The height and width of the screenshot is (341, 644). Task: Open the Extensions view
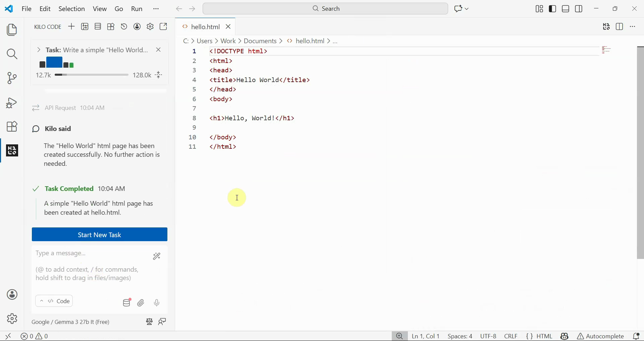12,127
